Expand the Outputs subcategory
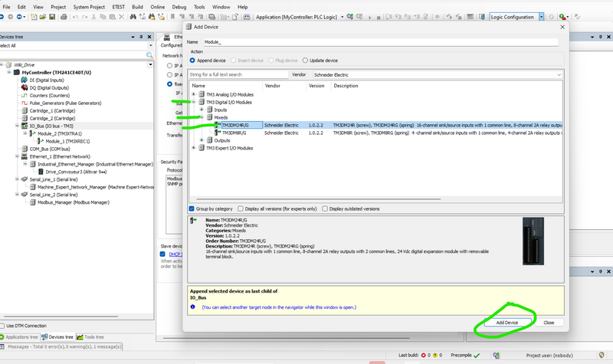This screenshot has width=613, height=364. [x=202, y=140]
